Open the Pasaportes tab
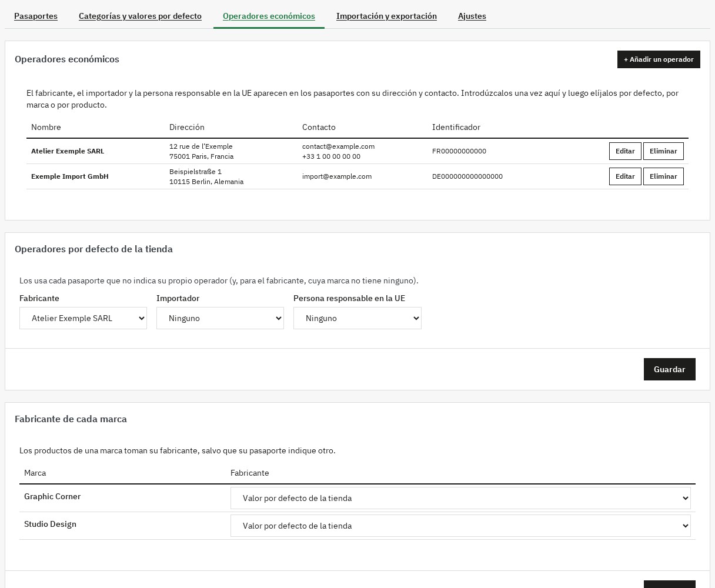The width and height of the screenshot is (715, 588). 36,16
